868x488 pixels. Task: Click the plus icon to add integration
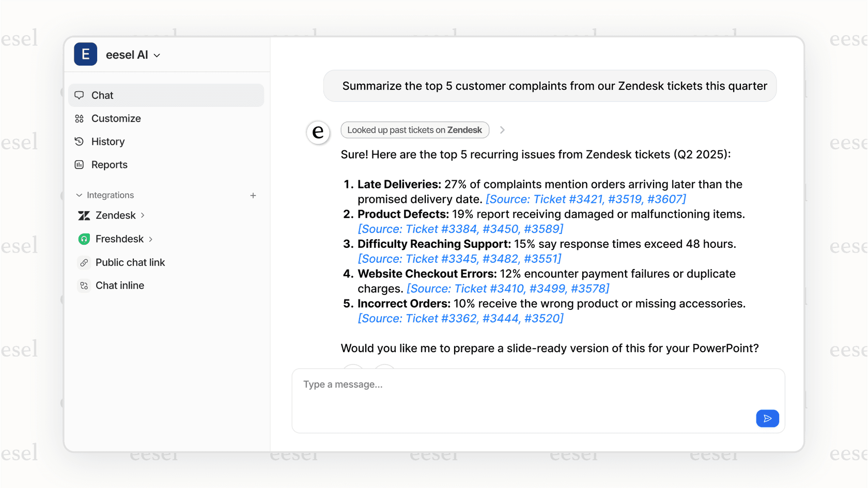(x=253, y=195)
